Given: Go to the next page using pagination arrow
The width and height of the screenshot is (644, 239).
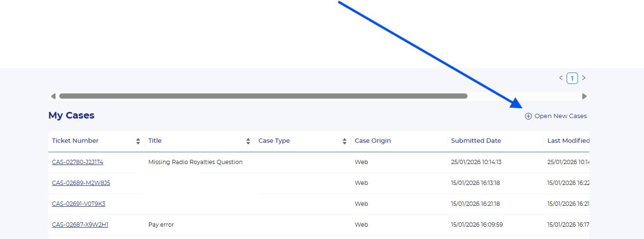Looking at the screenshot, I should [584, 78].
